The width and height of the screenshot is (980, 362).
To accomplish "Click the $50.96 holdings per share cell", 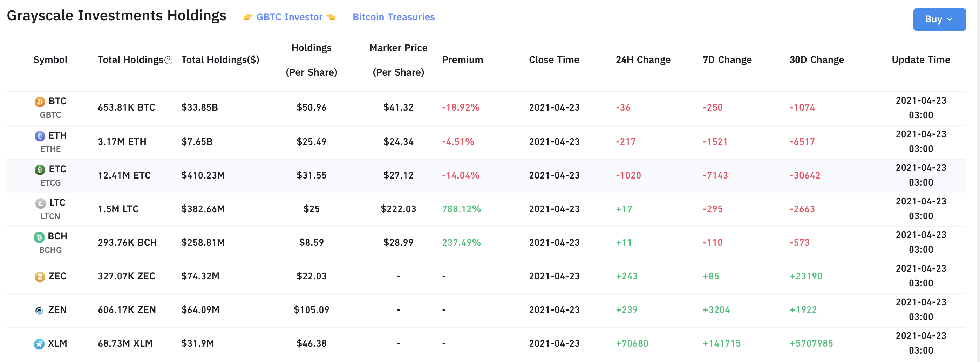I will 312,107.
